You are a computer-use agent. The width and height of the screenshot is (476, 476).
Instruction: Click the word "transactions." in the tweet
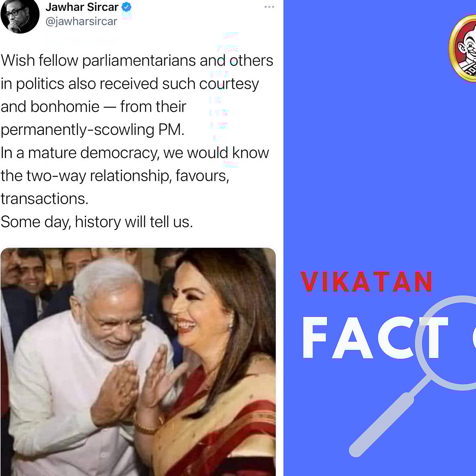pyautogui.click(x=44, y=199)
